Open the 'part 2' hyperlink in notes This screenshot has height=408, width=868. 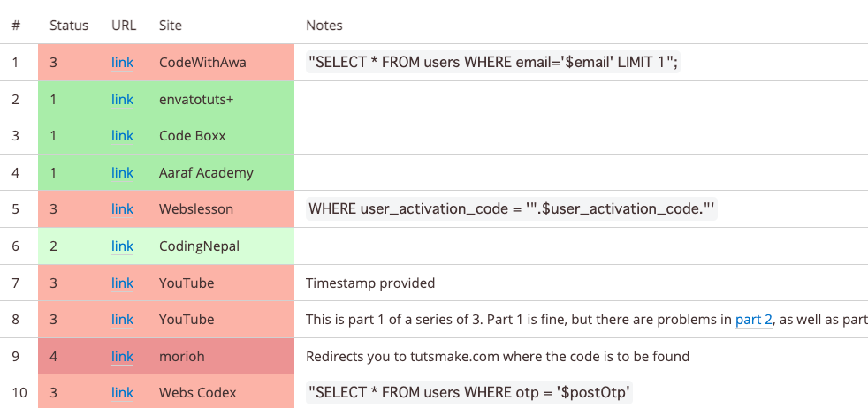click(753, 320)
